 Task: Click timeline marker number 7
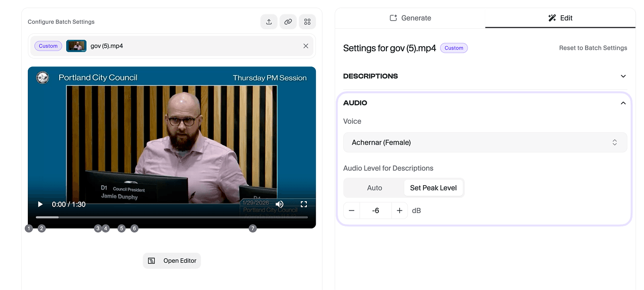coord(253,228)
